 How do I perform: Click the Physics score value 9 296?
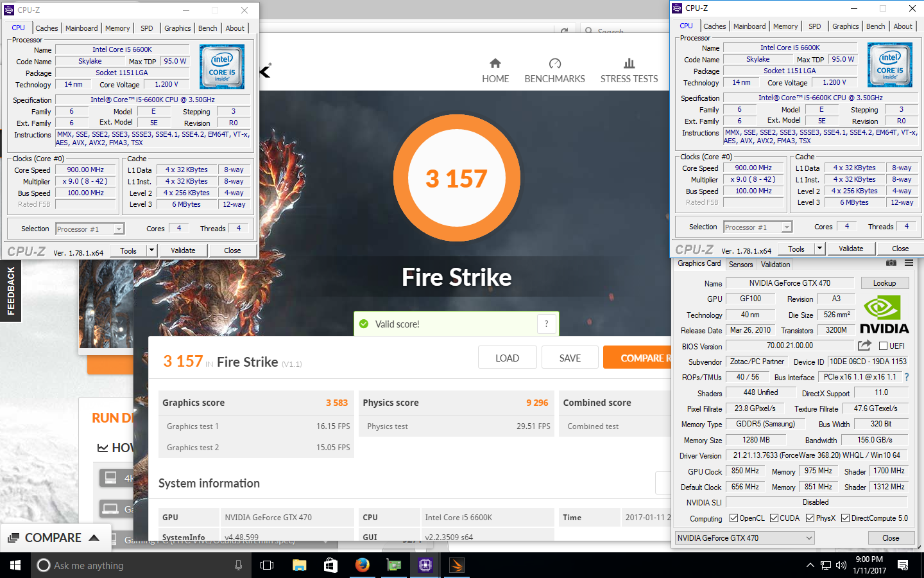[x=537, y=403]
